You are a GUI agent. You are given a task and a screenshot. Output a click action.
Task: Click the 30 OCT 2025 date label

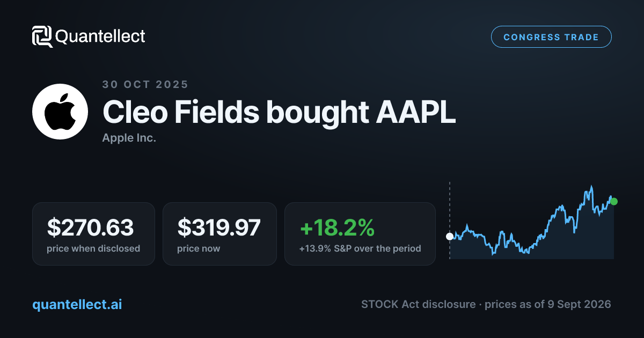(x=145, y=84)
